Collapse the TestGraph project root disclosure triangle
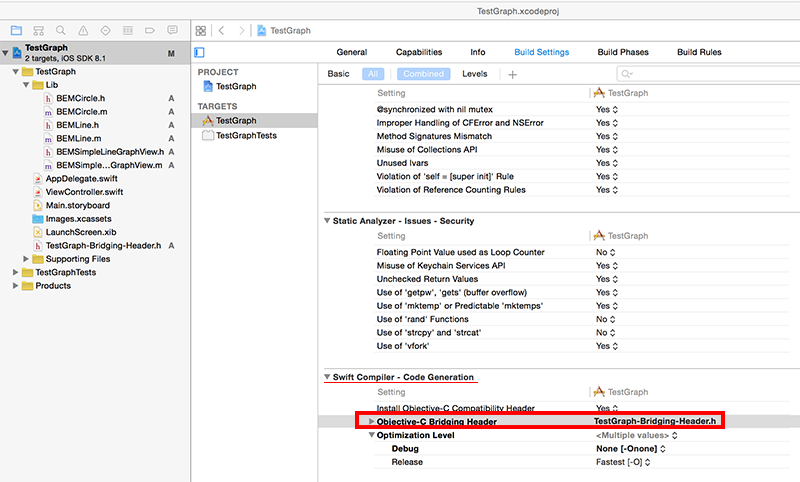The width and height of the screenshot is (800, 482). click(x=5, y=53)
